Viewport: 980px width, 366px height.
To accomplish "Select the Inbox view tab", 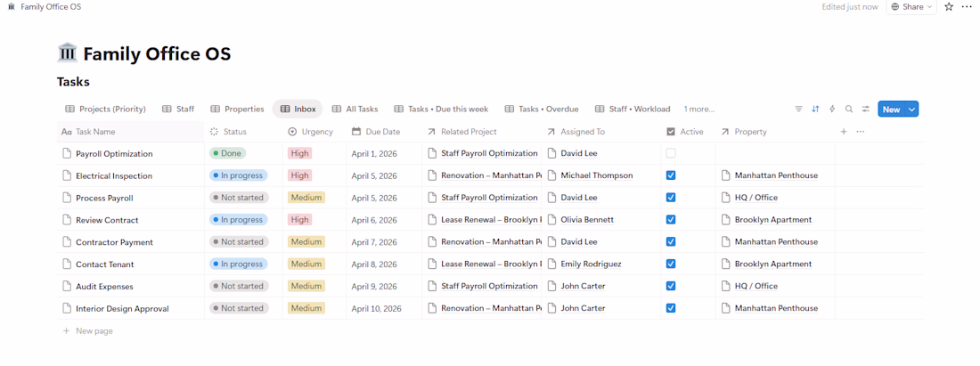I will click(x=298, y=109).
